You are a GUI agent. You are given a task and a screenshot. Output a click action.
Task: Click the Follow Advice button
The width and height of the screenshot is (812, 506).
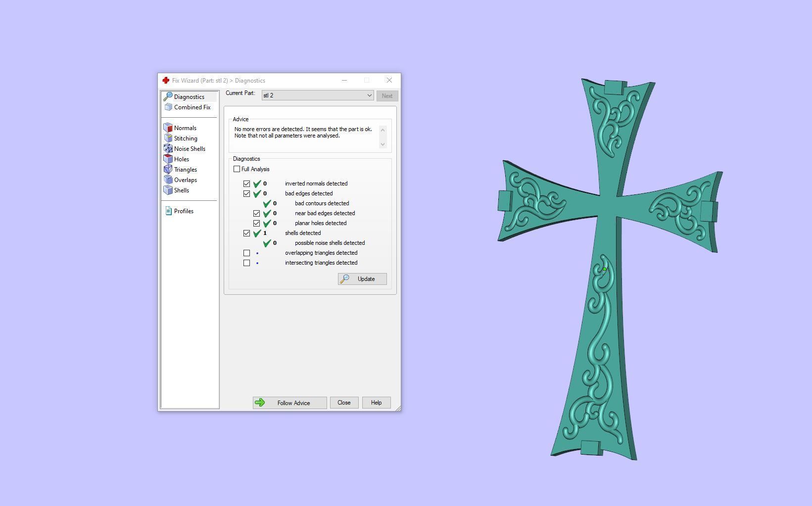click(x=289, y=403)
